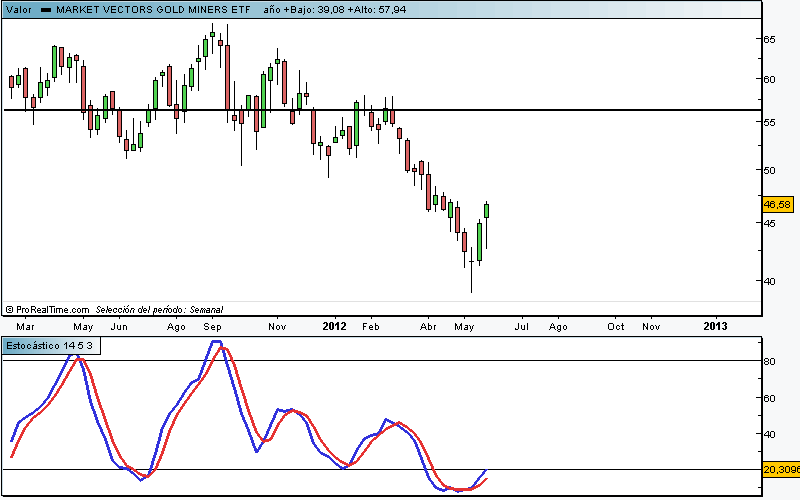The image size is (800, 500).
Task: Click the Jul month label on time axis
Action: point(521,326)
